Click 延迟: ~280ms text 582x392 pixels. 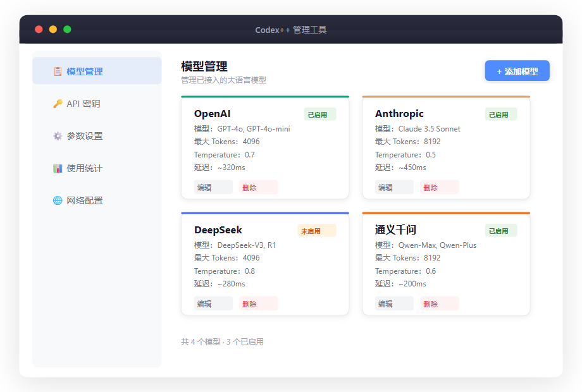pyautogui.click(x=220, y=284)
